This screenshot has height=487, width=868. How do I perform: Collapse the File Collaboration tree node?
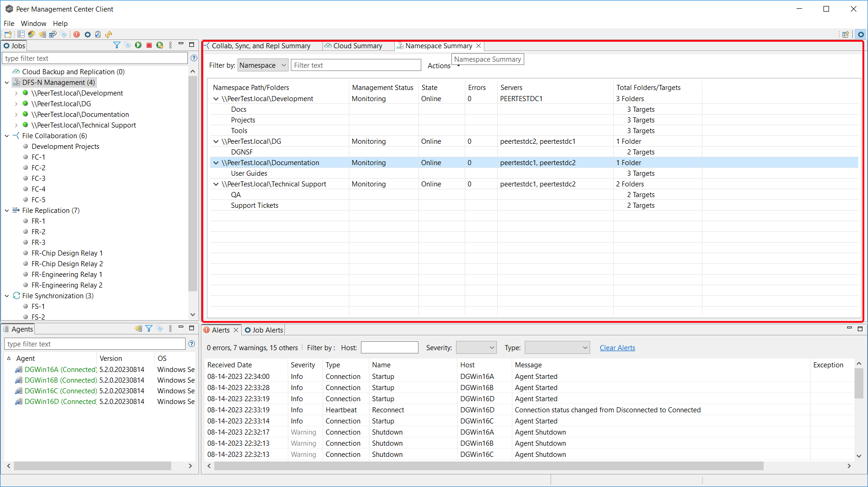click(7, 136)
